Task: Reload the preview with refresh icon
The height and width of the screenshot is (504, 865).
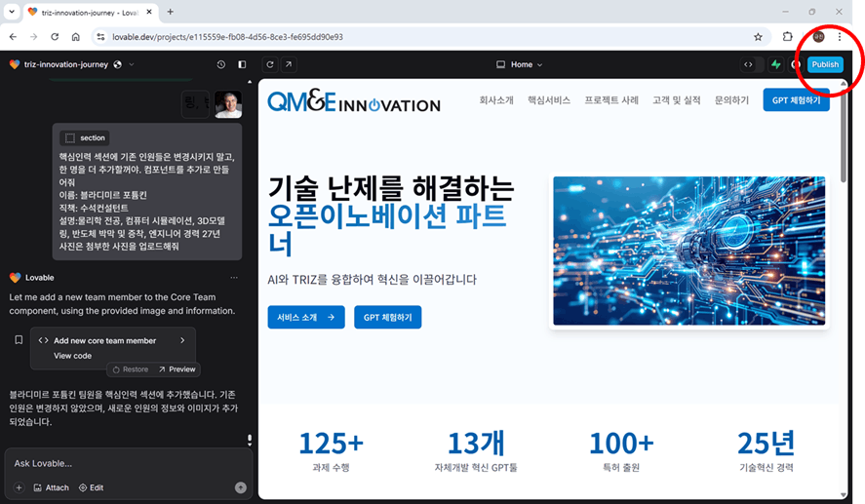Action: (270, 64)
